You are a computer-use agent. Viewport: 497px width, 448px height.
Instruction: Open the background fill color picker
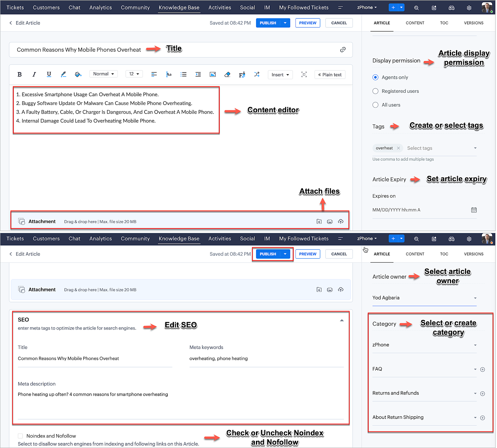[78, 74]
